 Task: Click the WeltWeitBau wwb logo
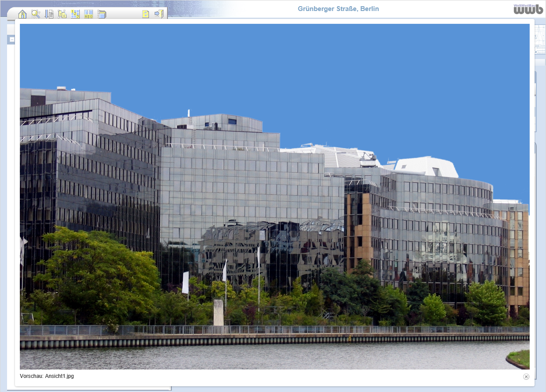pyautogui.click(x=528, y=9)
